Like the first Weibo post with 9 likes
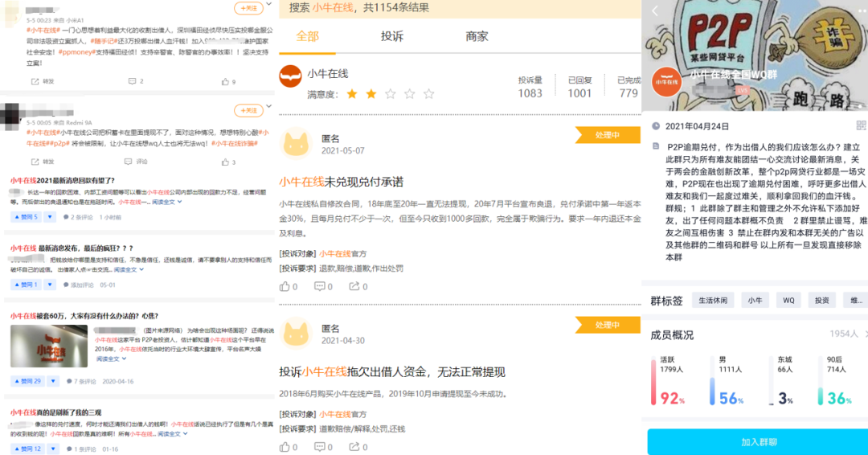The image size is (868, 455). point(227,81)
